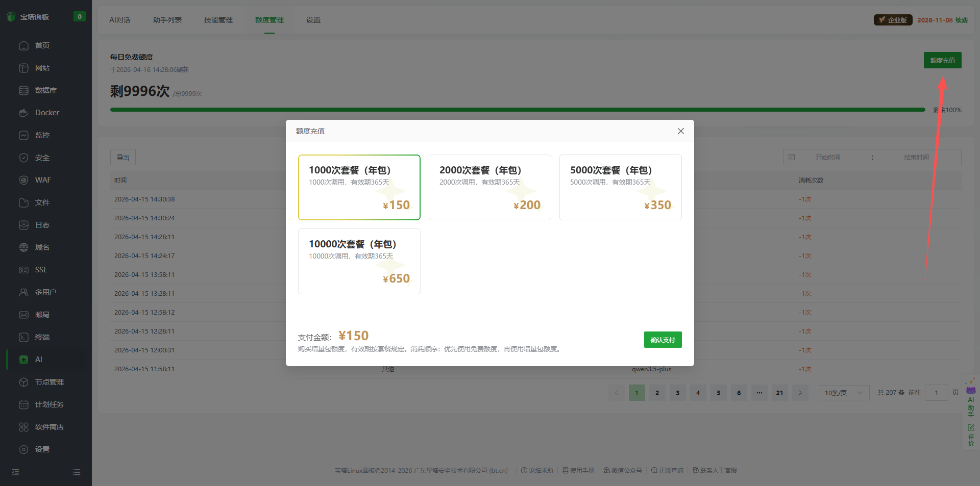Choose the 2000次套餐 package card
The image size is (980, 486).
point(489,187)
